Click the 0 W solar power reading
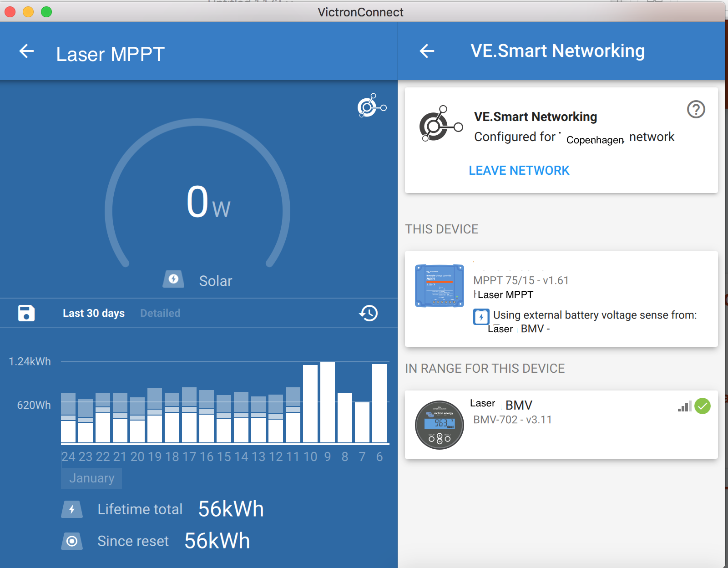Image resolution: width=728 pixels, height=568 pixels. coord(208,202)
